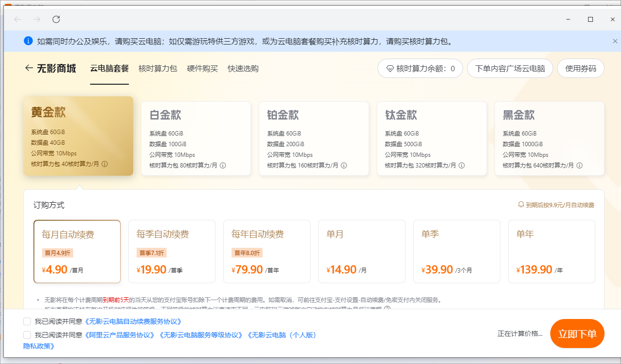621x364 pixels.
Task: Click the info icon on the 钛金款 card
Action: (x=462, y=165)
